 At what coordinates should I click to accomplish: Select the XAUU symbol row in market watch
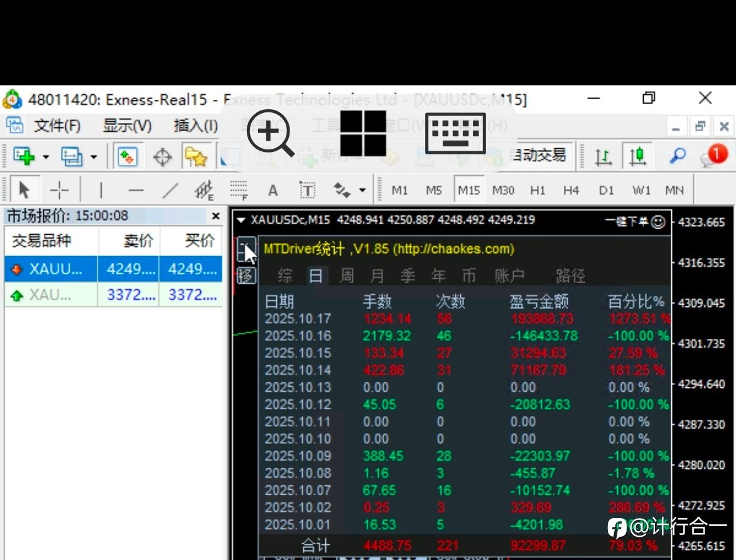pyautogui.click(x=113, y=269)
